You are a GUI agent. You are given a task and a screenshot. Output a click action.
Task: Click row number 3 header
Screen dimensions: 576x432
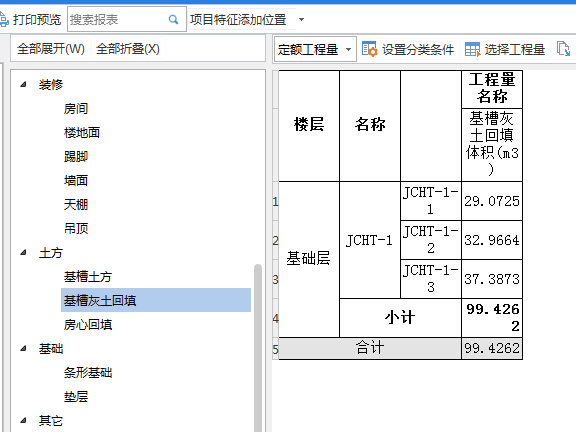click(275, 279)
